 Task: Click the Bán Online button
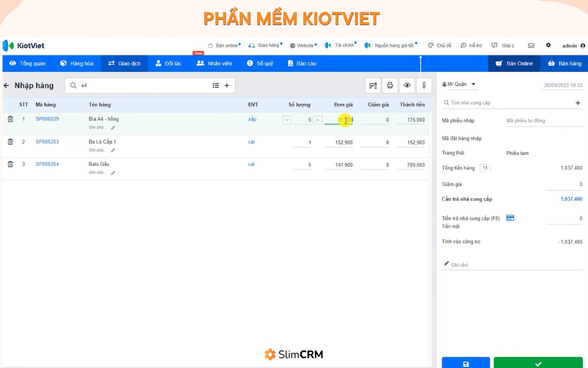click(x=514, y=64)
